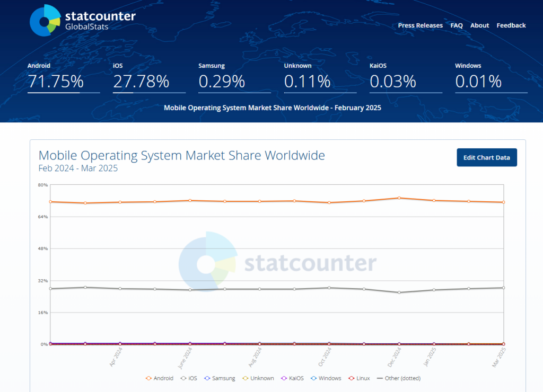
Task: Open the FAQ page
Action: (x=457, y=25)
